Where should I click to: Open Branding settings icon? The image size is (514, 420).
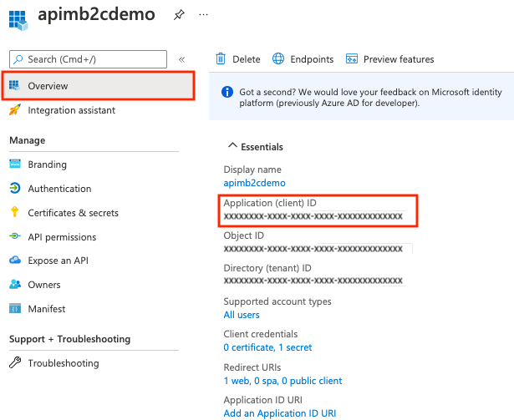[15, 164]
